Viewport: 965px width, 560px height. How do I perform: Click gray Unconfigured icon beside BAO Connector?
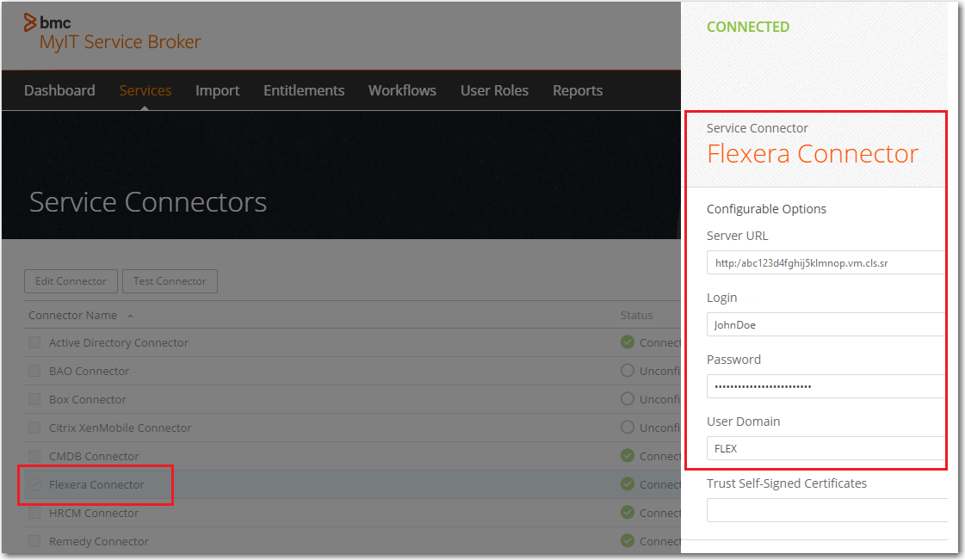click(x=628, y=371)
